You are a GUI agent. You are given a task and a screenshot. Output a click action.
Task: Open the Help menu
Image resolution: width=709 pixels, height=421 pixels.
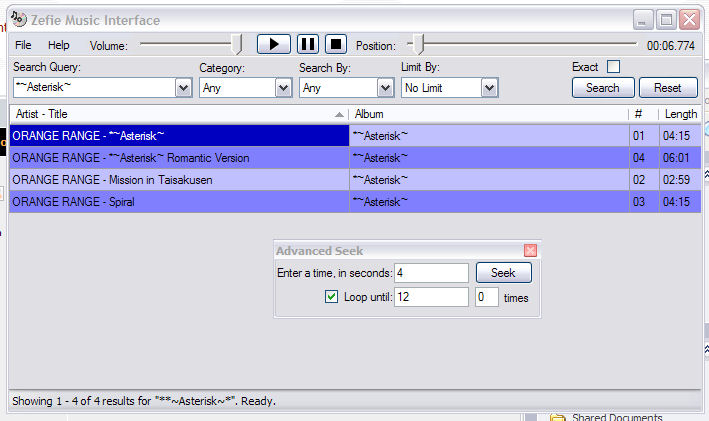tap(59, 45)
